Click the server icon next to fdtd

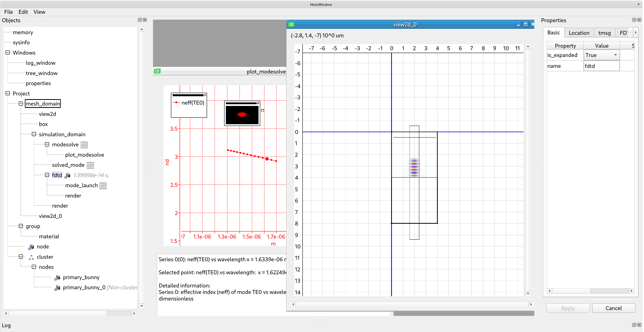pyautogui.click(x=67, y=175)
